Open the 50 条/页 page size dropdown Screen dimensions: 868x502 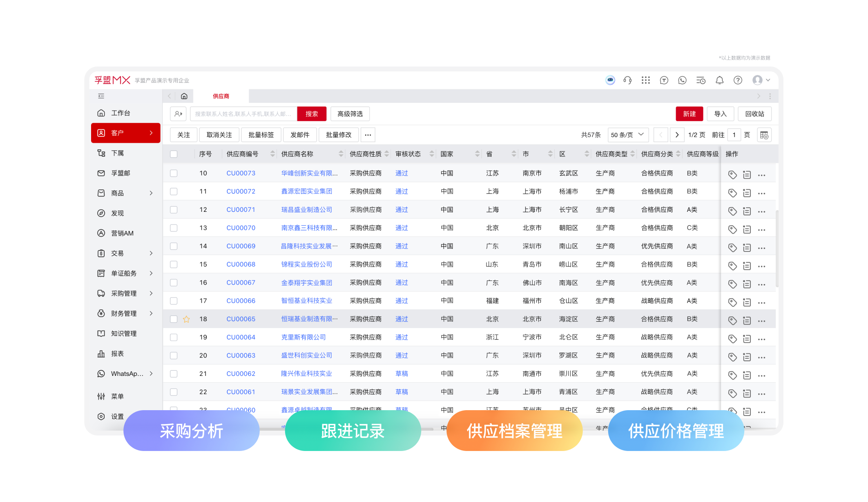[x=628, y=135]
